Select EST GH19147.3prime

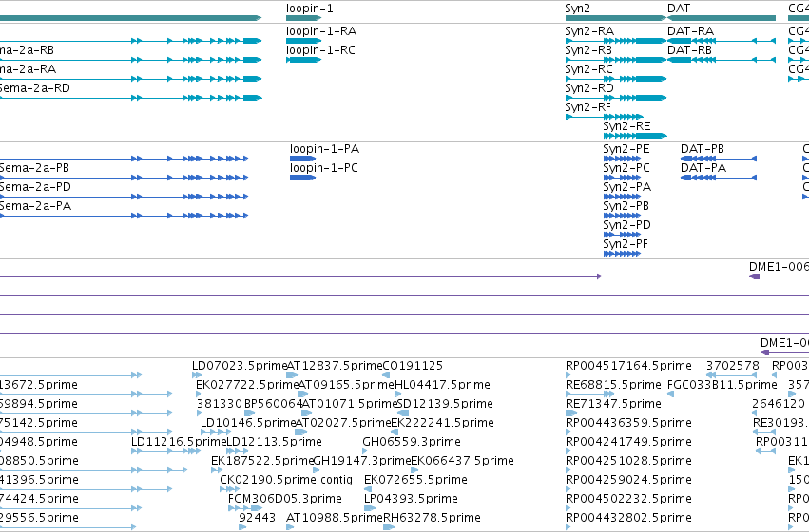point(317,470)
